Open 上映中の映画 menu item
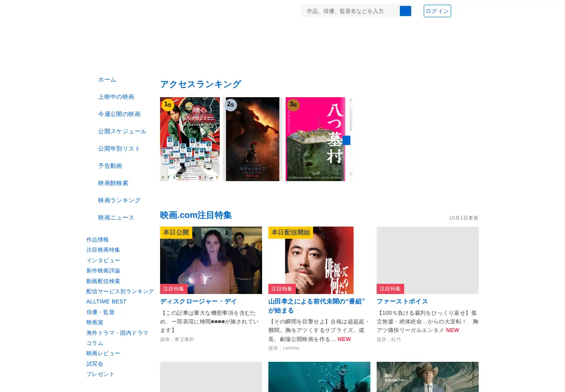The width and height of the screenshot is (565, 392). click(x=116, y=97)
